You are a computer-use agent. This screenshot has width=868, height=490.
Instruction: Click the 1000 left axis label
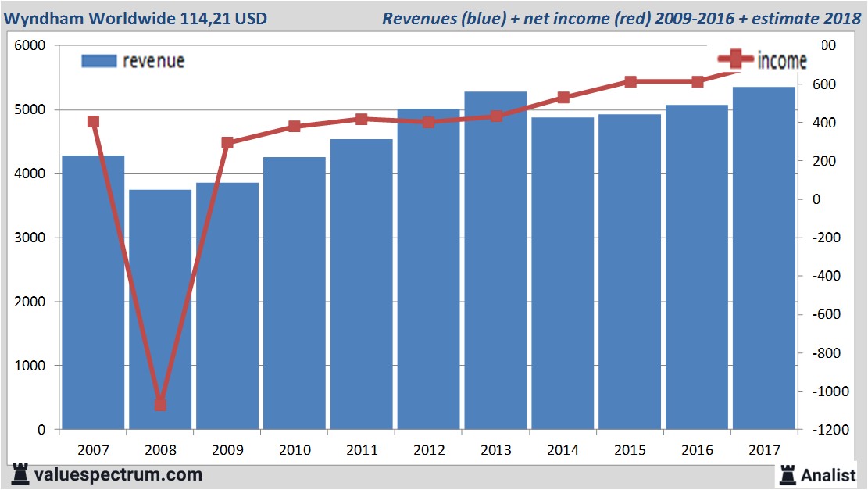pos(30,366)
